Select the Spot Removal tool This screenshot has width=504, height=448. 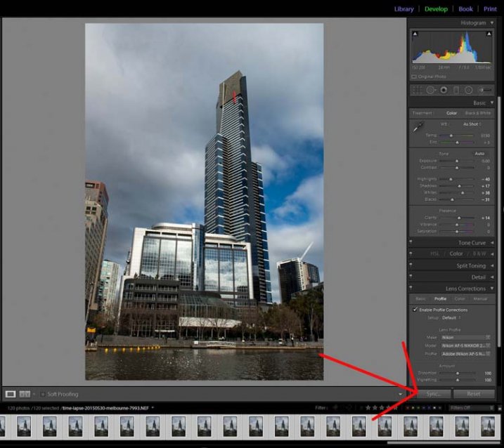pos(430,90)
